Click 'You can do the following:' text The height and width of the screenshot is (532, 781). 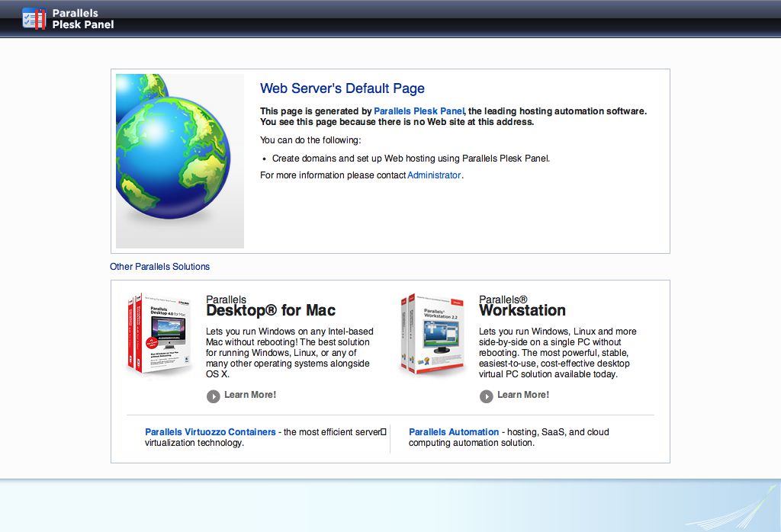pyautogui.click(x=310, y=140)
